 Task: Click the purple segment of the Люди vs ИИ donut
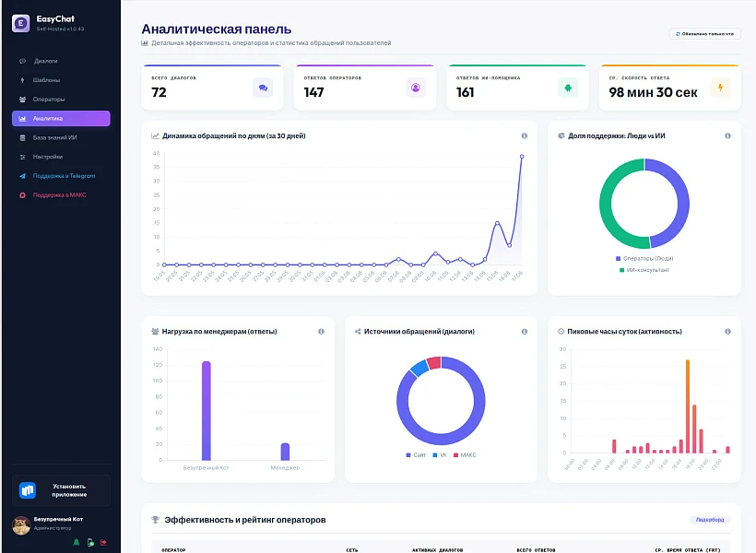click(683, 204)
